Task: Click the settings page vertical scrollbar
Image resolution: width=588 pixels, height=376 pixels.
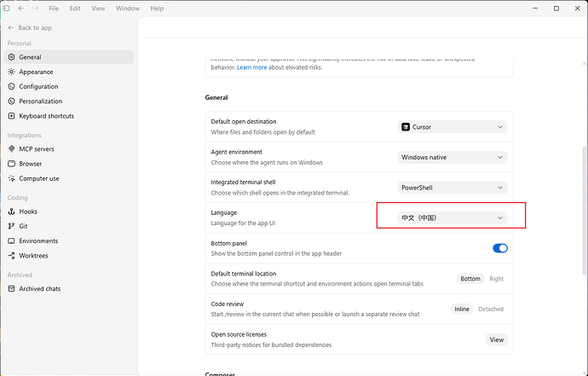Action: point(584,210)
